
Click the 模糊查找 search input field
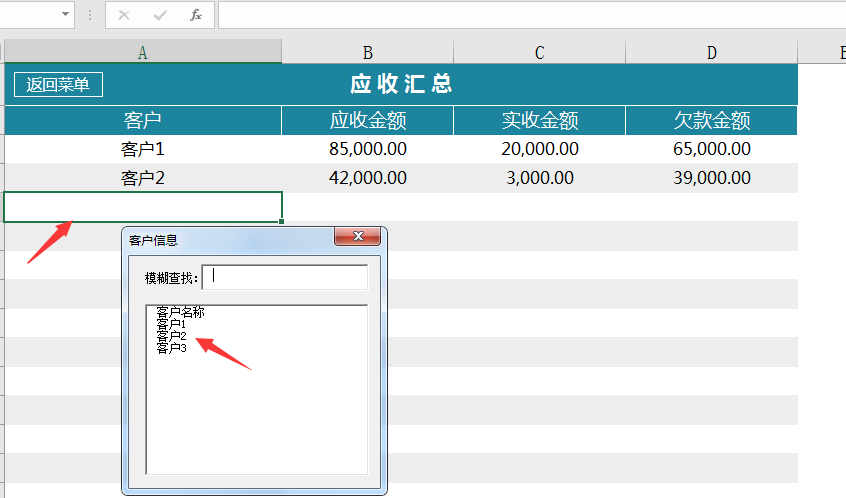[285, 277]
